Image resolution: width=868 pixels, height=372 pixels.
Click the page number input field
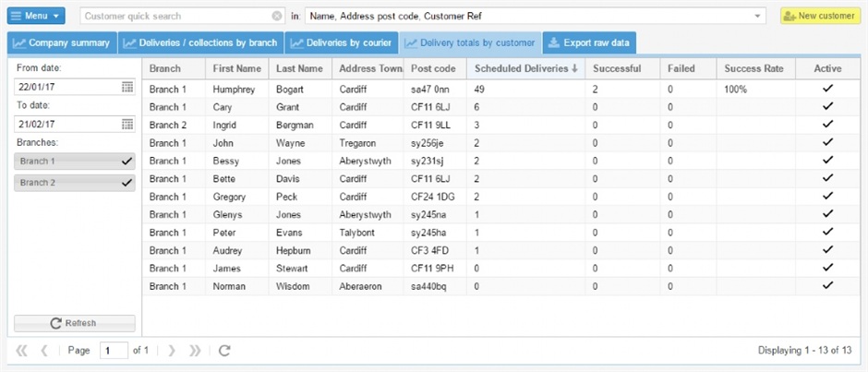click(114, 351)
